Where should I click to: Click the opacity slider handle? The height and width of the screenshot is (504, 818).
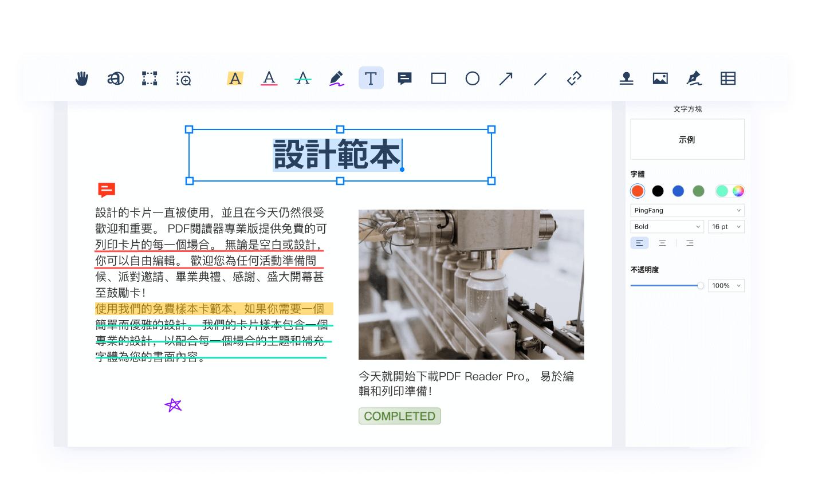pos(700,285)
